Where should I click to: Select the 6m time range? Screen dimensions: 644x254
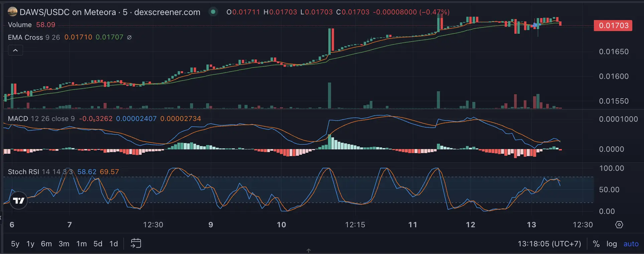[x=46, y=244]
